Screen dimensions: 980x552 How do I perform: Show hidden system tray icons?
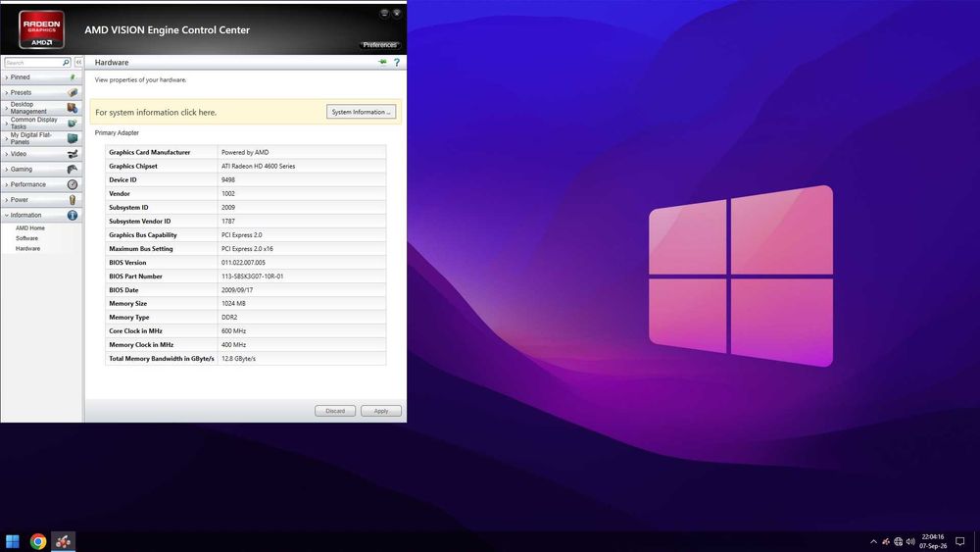coord(873,541)
